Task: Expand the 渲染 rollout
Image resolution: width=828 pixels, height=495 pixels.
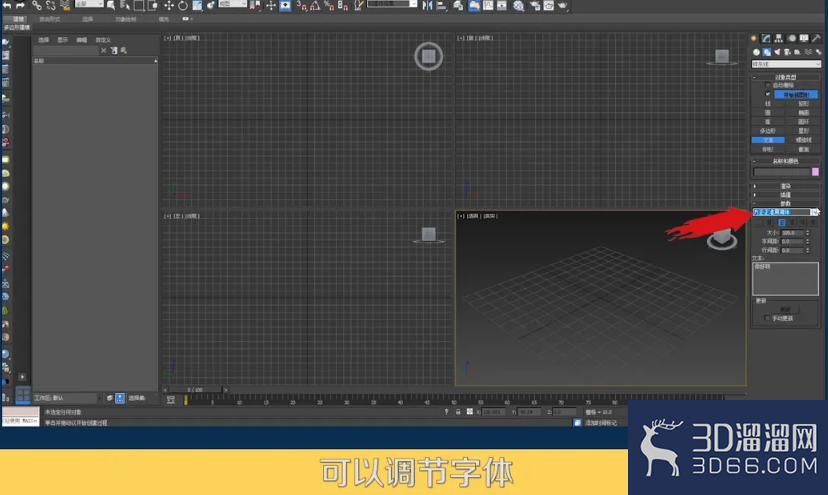Action: click(785, 186)
